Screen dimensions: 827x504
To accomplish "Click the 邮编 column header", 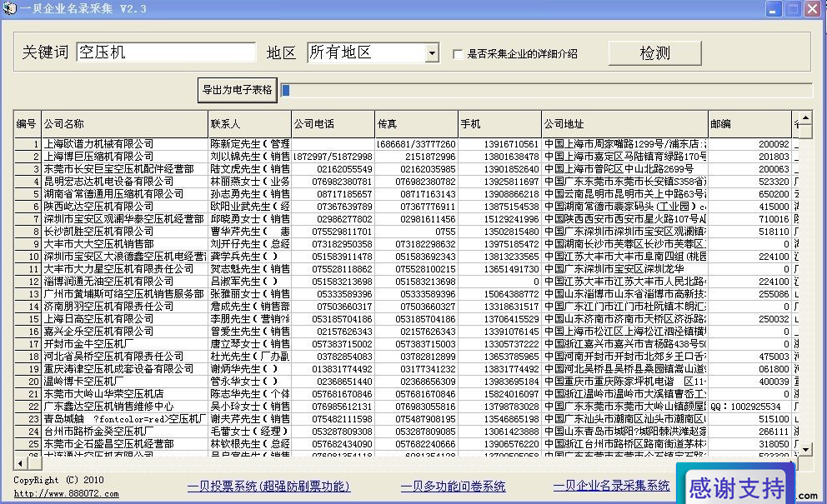I will [x=749, y=124].
